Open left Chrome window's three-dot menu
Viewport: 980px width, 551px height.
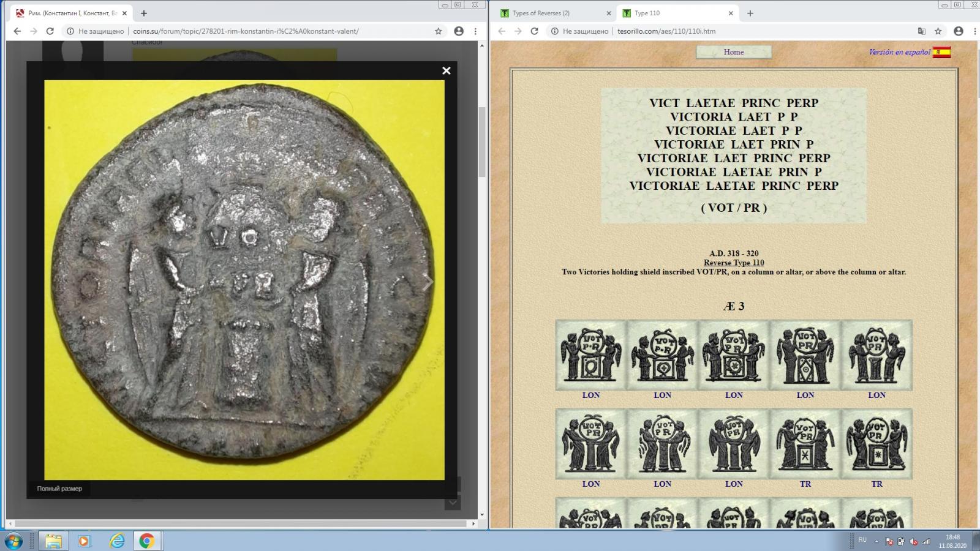[x=475, y=31]
